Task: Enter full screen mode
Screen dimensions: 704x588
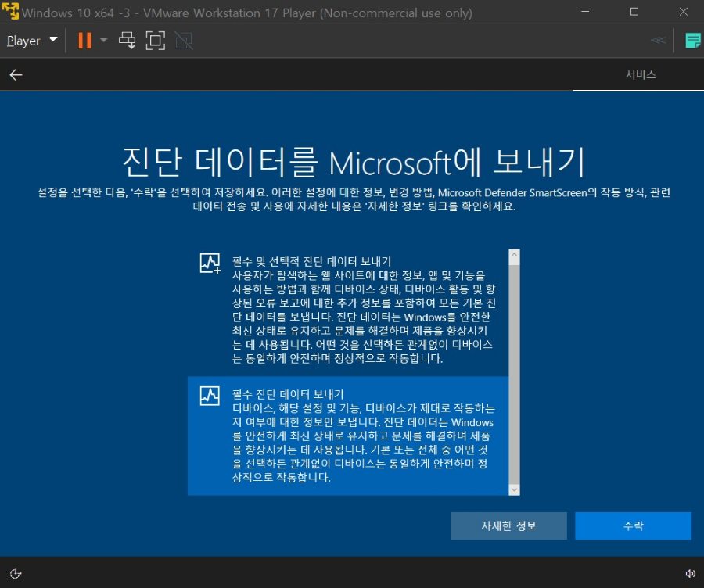Action: point(156,41)
